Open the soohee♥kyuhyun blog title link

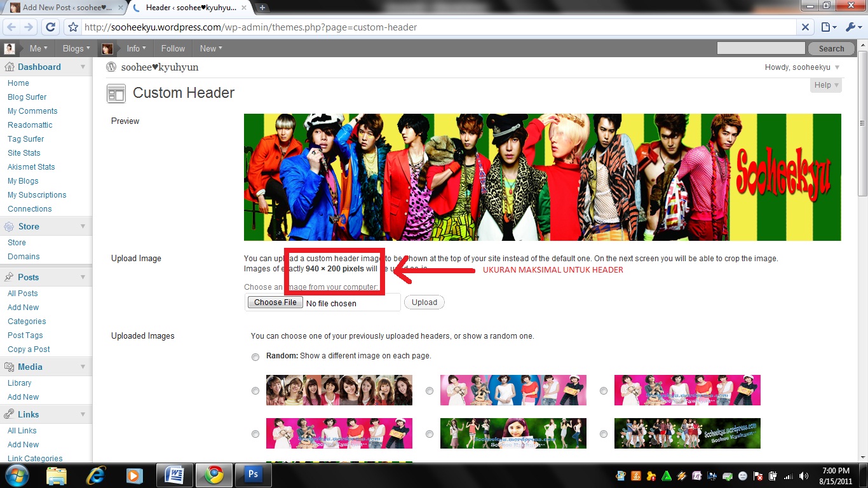tap(159, 67)
